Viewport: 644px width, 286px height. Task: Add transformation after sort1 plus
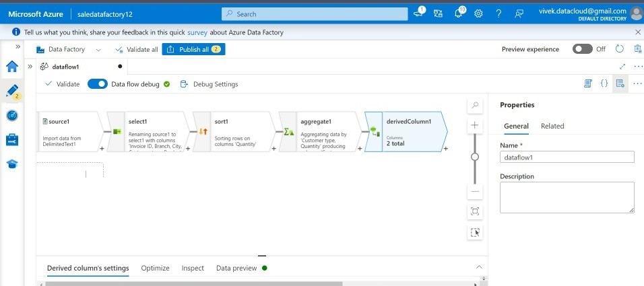click(273, 149)
